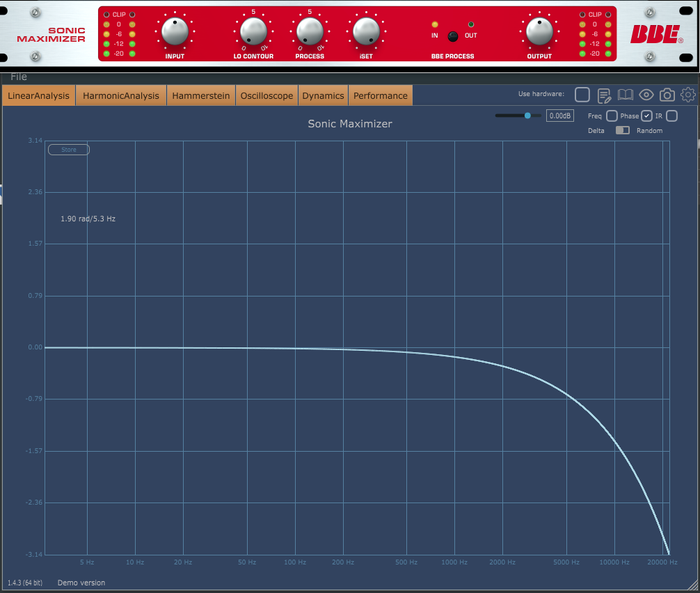Image resolution: width=700 pixels, height=593 pixels.
Task: Open the File menu
Action: pyautogui.click(x=19, y=77)
